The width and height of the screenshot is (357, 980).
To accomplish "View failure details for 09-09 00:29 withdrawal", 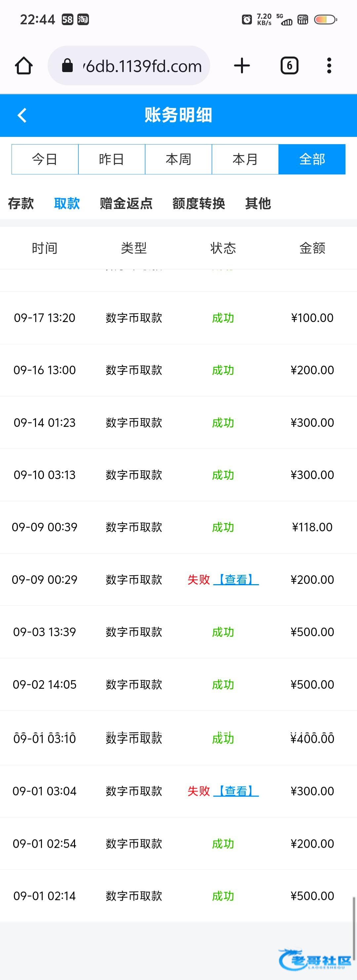I will point(236,579).
